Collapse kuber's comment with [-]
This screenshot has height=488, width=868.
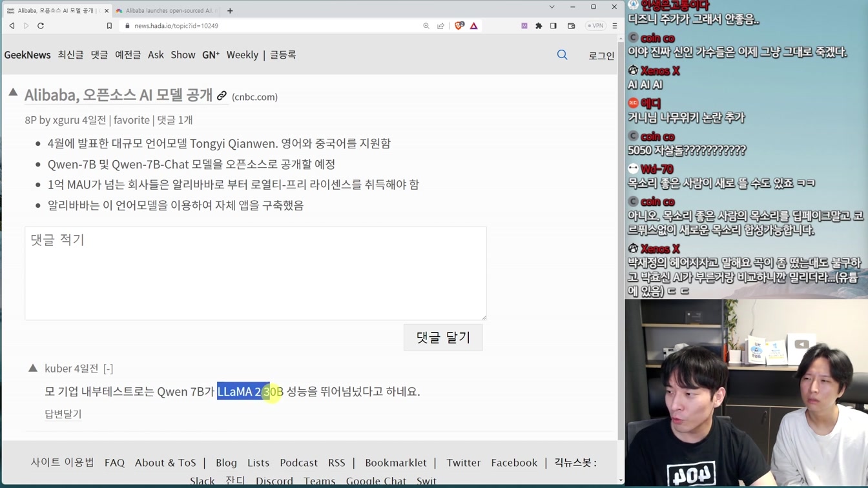pos(108,369)
